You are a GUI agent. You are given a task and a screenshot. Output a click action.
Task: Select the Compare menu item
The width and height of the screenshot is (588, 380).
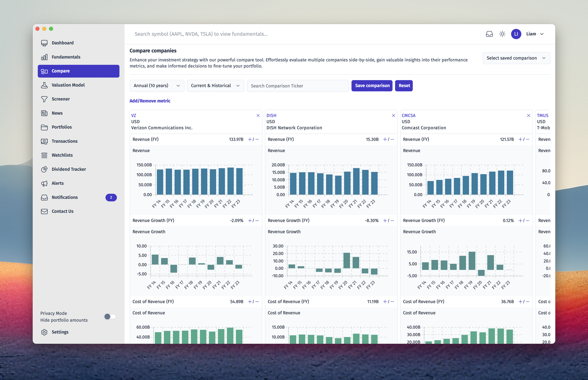[x=78, y=71]
